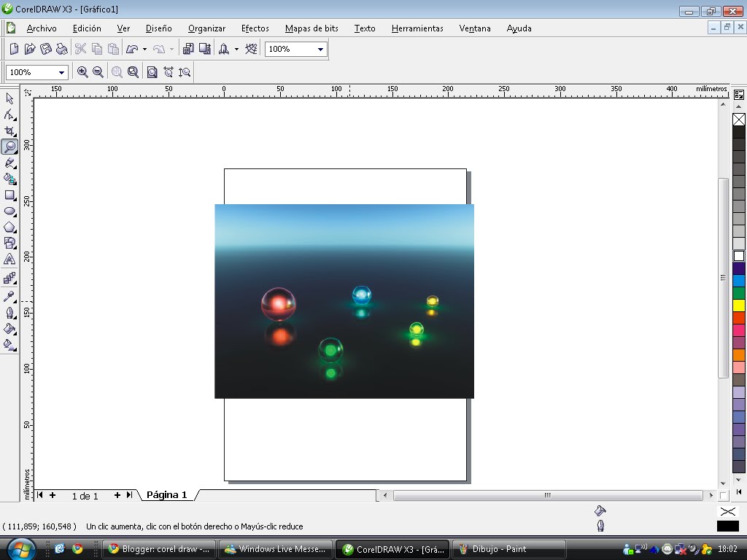Image resolution: width=747 pixels, height=560 pixels.
Task: Select the Shape tool
Action: pos(9,114)
